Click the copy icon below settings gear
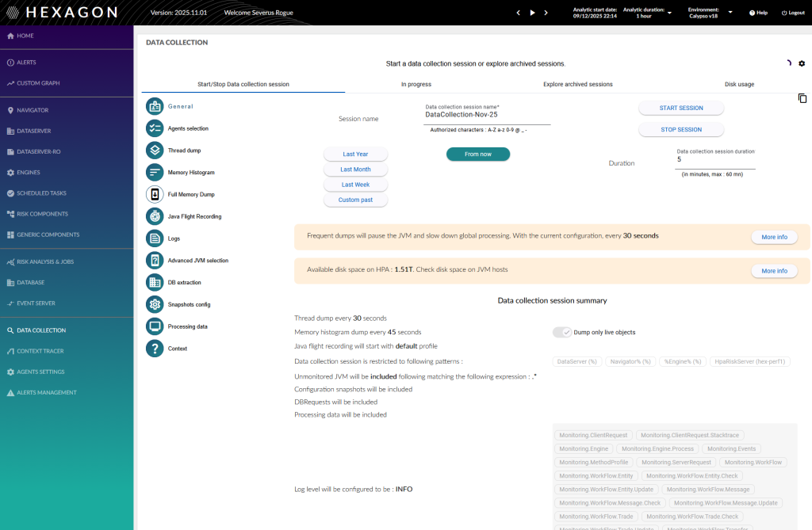 coord(802,98)
